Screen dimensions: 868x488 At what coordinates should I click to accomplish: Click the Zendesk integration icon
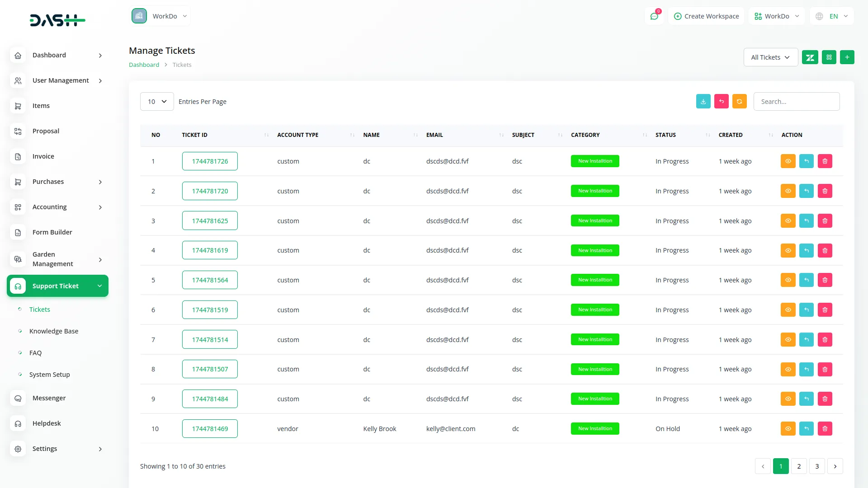coord(810,57)
